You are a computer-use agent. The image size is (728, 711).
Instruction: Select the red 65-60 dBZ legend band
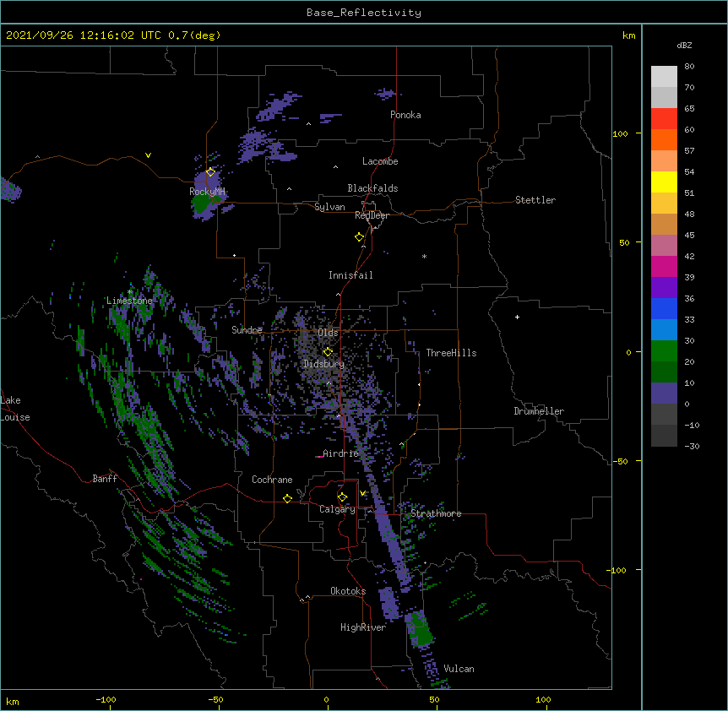[x=664, y=118]
